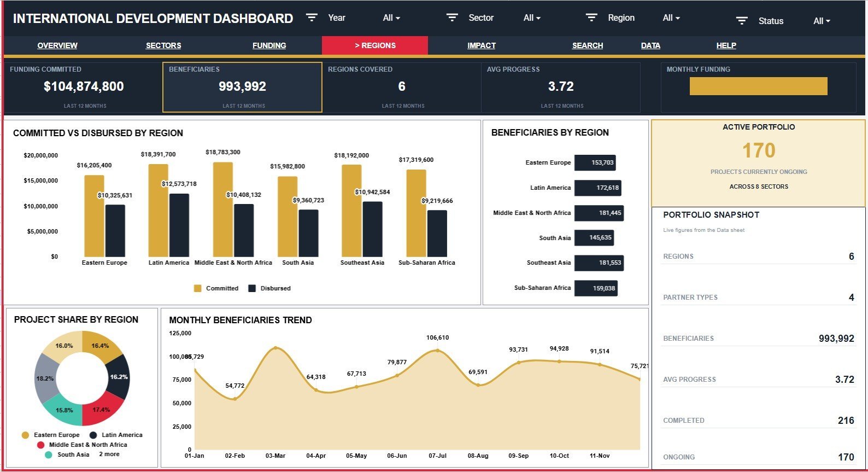Click Latin America disbursed bar $12,573,718

click(x=179, y=225)
